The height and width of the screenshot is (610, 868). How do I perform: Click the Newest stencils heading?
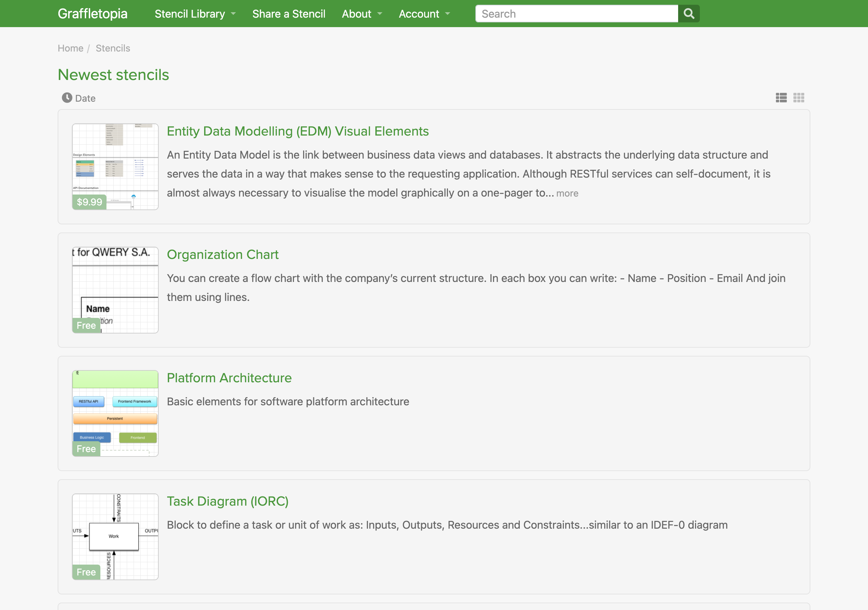pos(113,75)
